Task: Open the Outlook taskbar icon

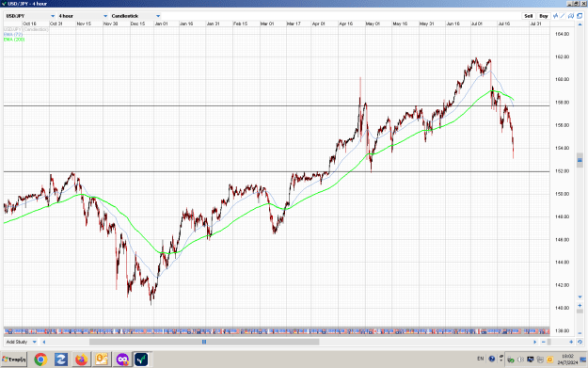Action: (x=102, y=360)
